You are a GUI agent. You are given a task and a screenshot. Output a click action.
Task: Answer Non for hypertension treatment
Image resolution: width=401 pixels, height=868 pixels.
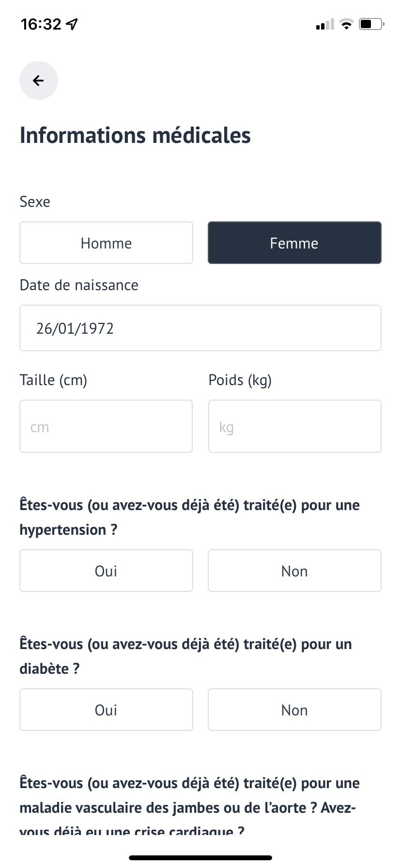point(294,571)
